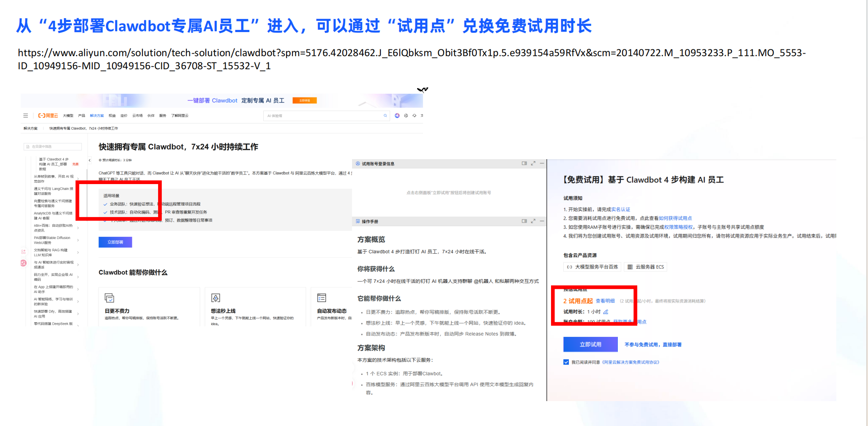Click the orange 立即体验 banner button
This screenshot has height=426, width=868.
305,100
